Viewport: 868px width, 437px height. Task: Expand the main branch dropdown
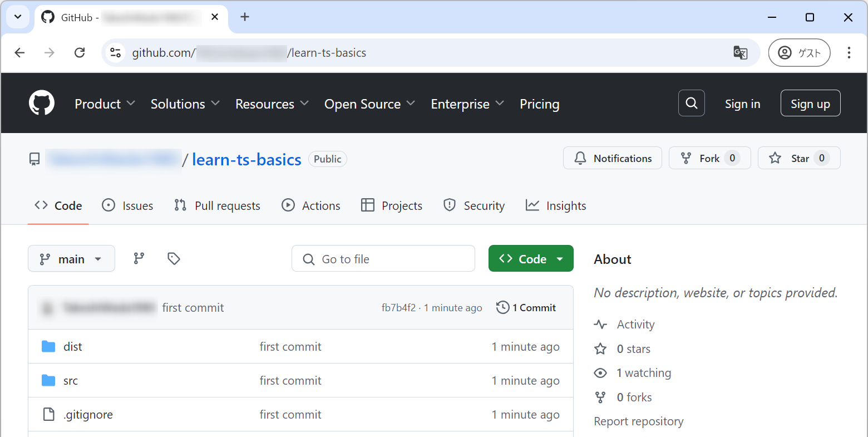click(x=71, y=259)
